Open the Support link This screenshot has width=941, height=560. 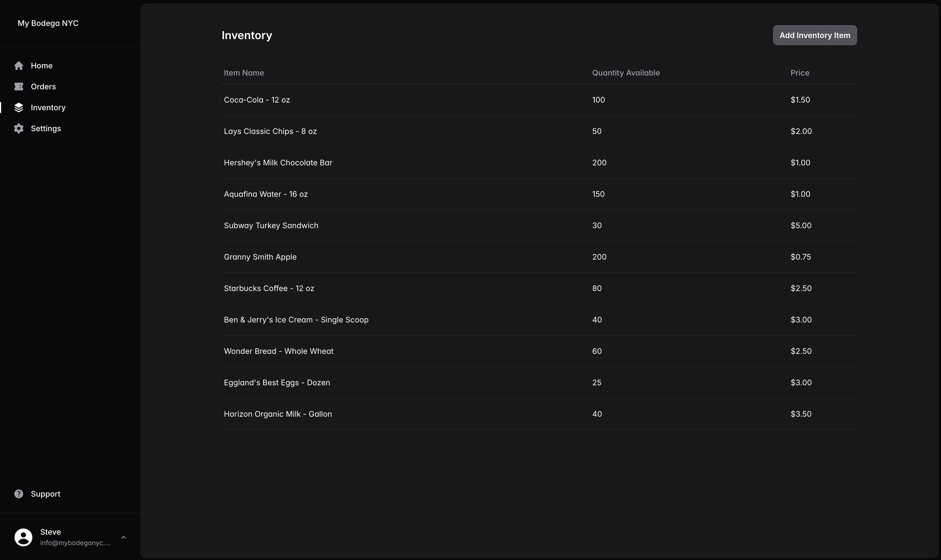(x=46, y=494)
